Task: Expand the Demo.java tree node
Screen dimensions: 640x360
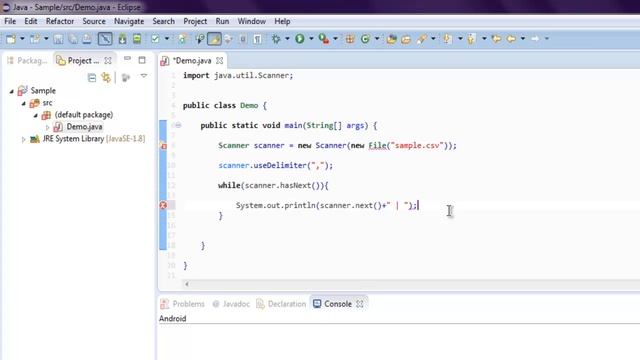Action: 47,127
